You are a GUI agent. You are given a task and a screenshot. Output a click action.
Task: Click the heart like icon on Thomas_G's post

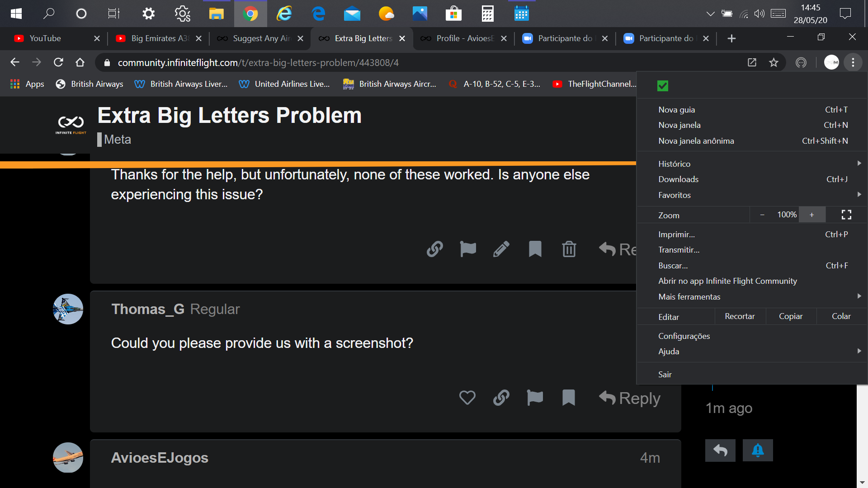pyautogui.click(x=467, y=398)
